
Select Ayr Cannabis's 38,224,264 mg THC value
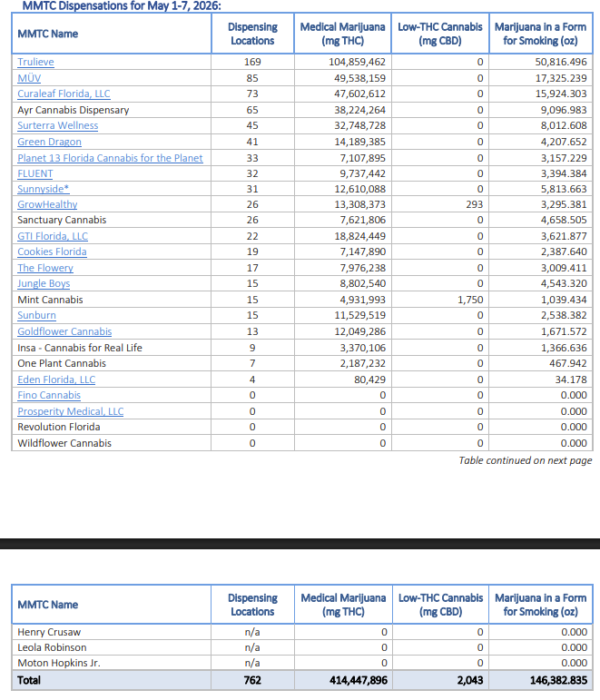click(359, 110)
